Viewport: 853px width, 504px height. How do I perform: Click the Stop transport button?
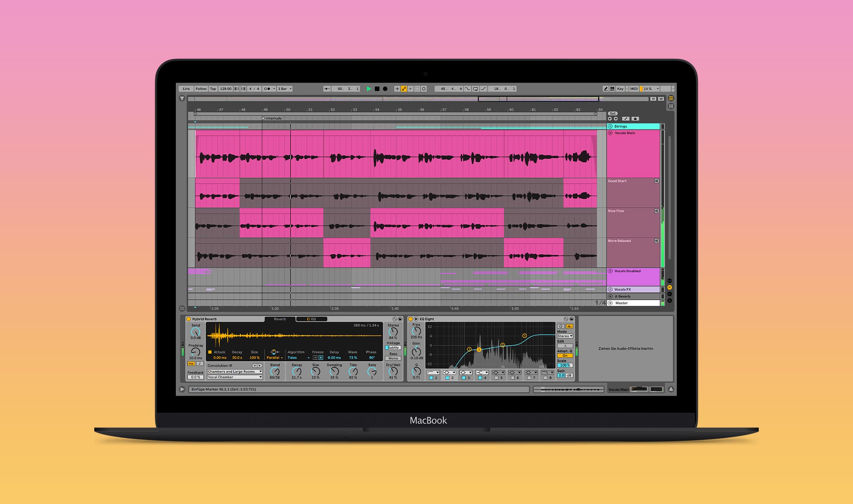click(377, 89)
